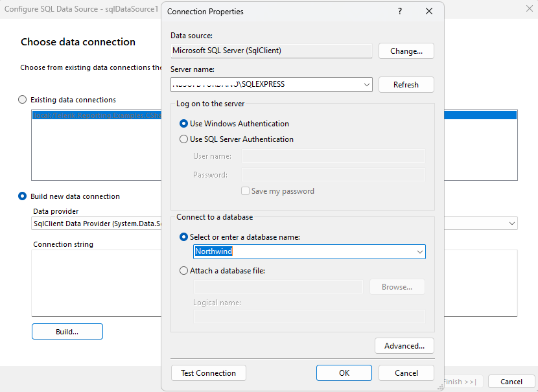Image resolution: width=538 pixels, height=392 pixels.
Task: Select Use Windows Authentication option
Action: pos(184,124)
